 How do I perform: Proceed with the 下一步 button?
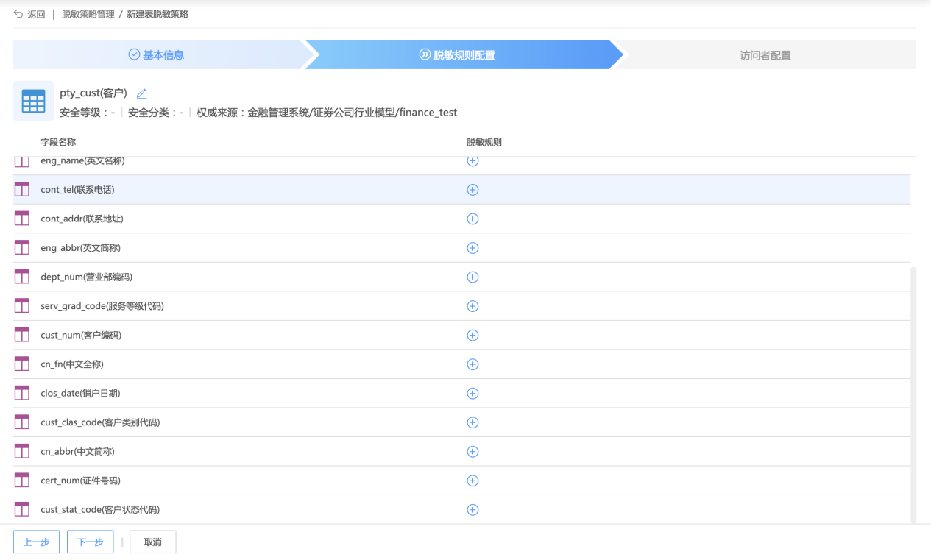90,542
